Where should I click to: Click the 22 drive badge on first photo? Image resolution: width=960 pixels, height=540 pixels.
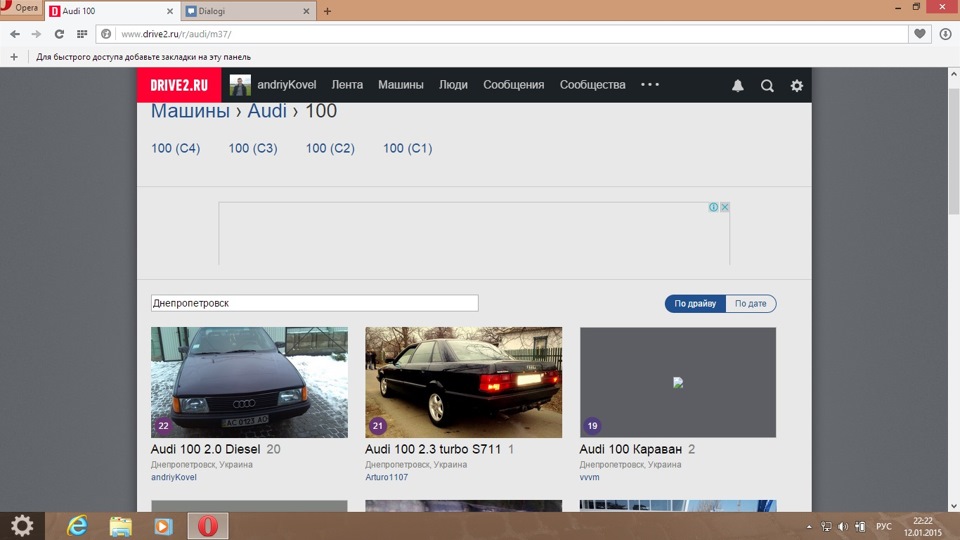click(x=163, y=426)
